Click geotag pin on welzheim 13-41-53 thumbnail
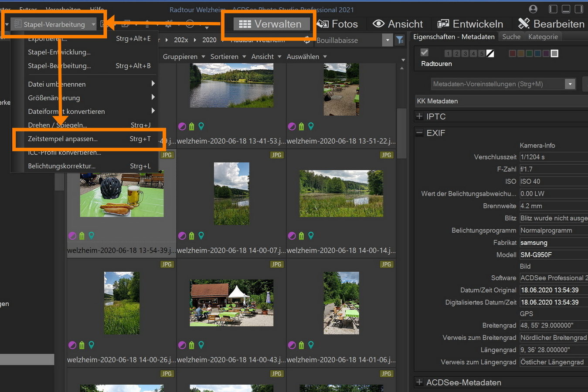Image resolution: width=588 pixels, height=392 pixels. 201,126
